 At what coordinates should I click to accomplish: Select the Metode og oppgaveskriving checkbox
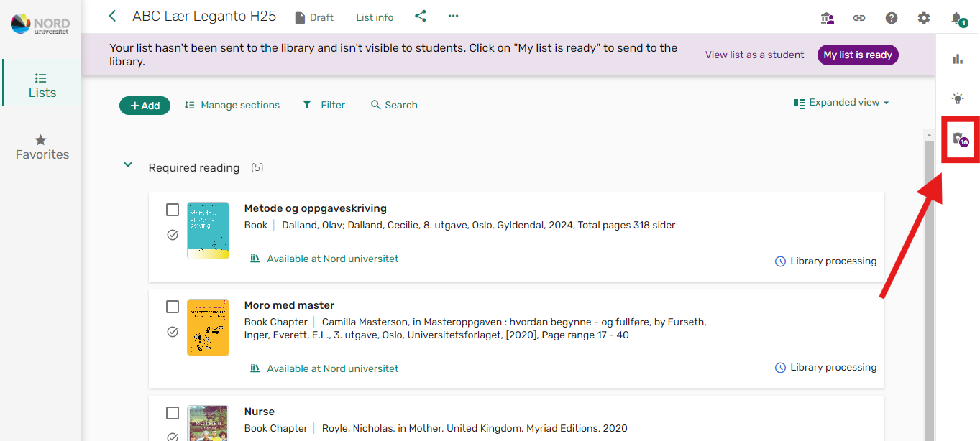pos(173,210)
